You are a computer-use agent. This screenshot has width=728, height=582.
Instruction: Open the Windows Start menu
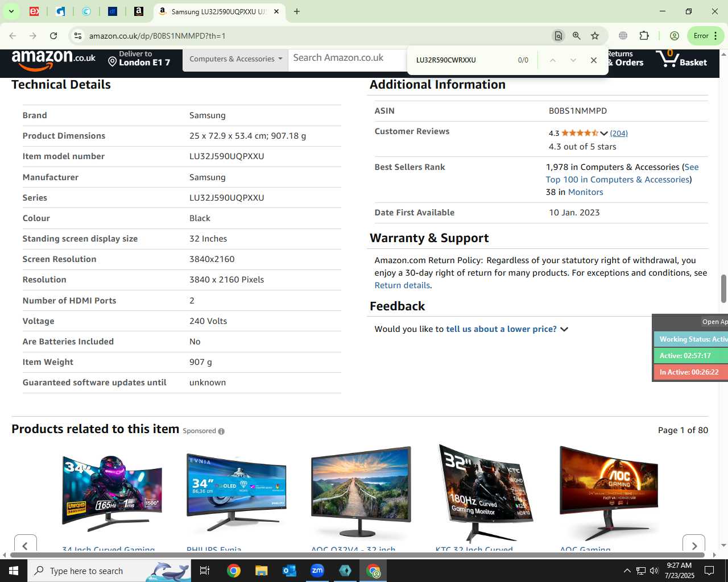point(14,571)
